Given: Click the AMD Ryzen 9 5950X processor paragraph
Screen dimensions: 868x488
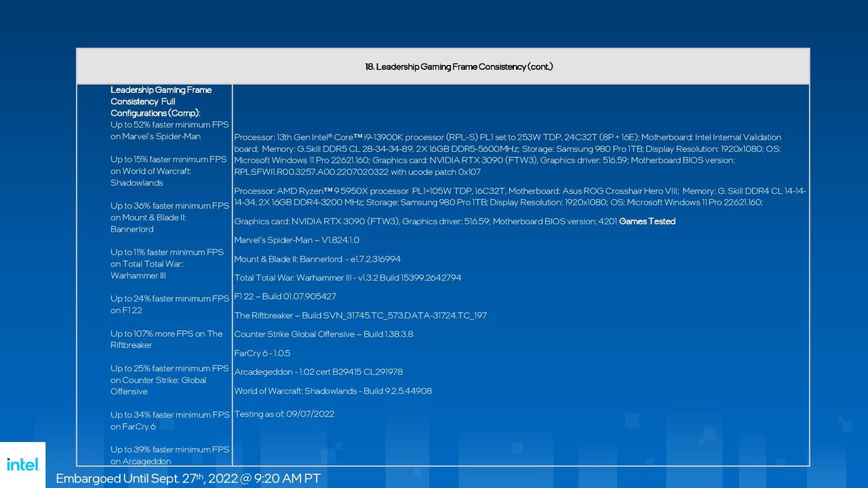Looking at the screenshot, I should [520, 197].
